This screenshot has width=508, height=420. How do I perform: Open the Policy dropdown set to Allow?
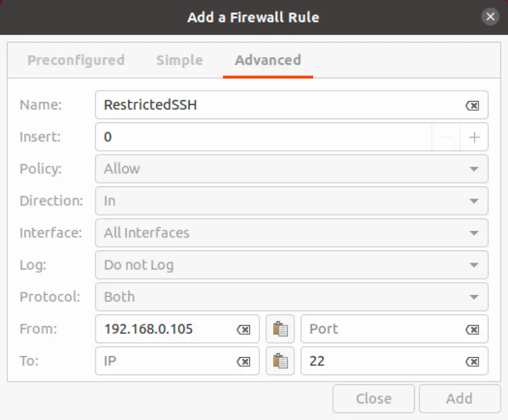292,169
